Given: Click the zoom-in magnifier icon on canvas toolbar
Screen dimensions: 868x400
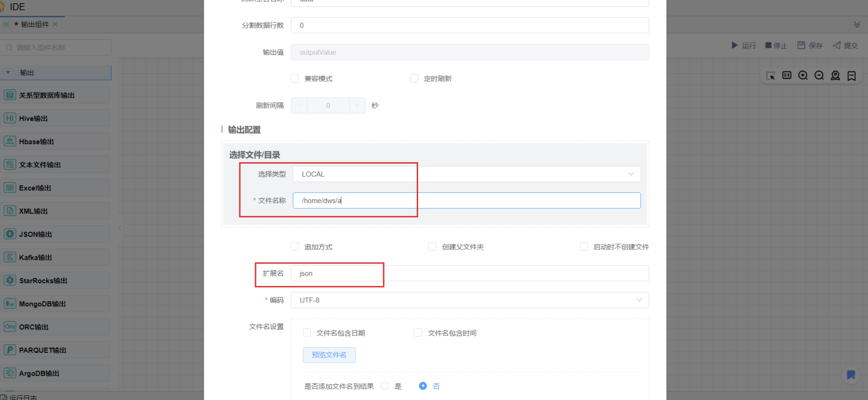Looking at the screenshot, I should [x=803, y=76].
